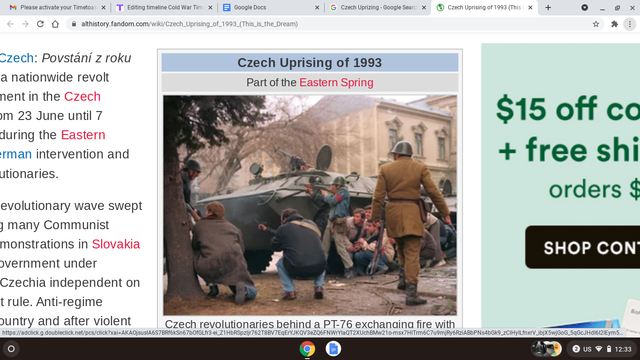
Task: Go back to the previous page
Action: click(10, 24)
